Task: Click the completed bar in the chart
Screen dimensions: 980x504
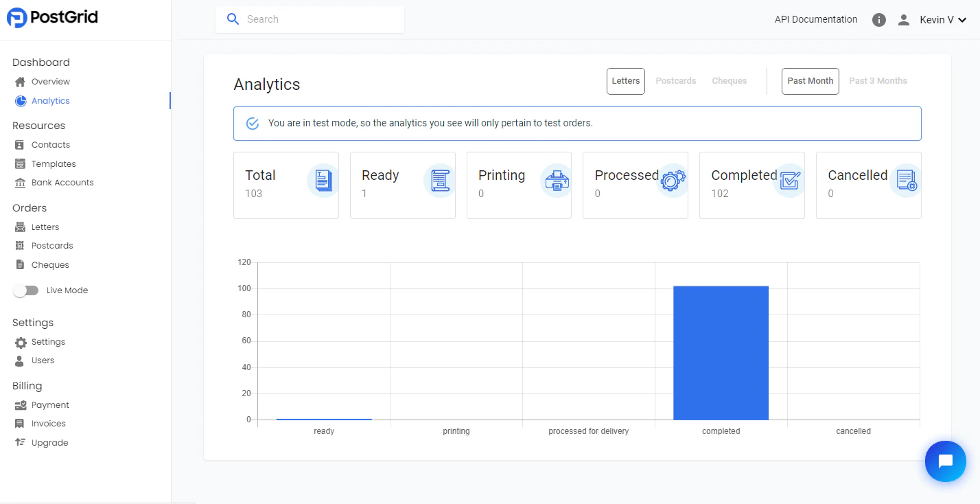Action: 721,352
